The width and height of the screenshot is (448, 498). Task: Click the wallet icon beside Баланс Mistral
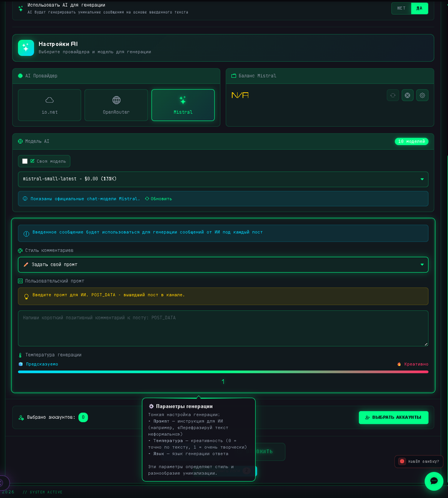coord(234,75)
